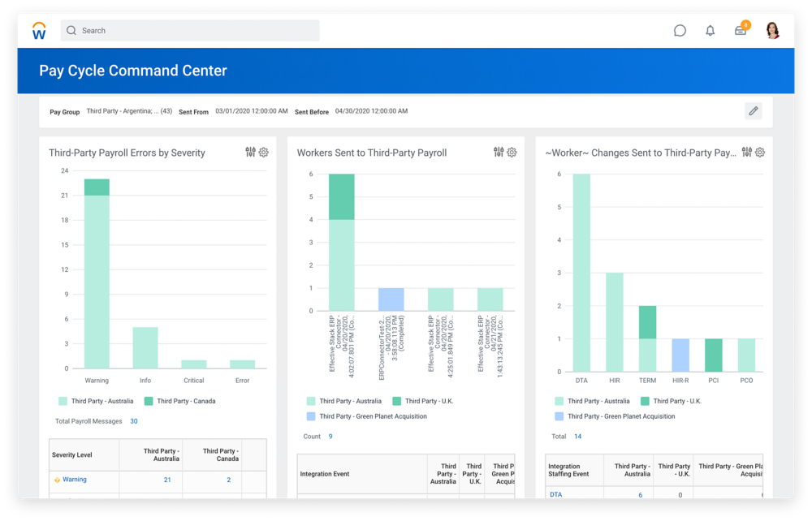The image size is (812, 521).
Task: Open the Warning severity level link
Action: coord(75,480)
